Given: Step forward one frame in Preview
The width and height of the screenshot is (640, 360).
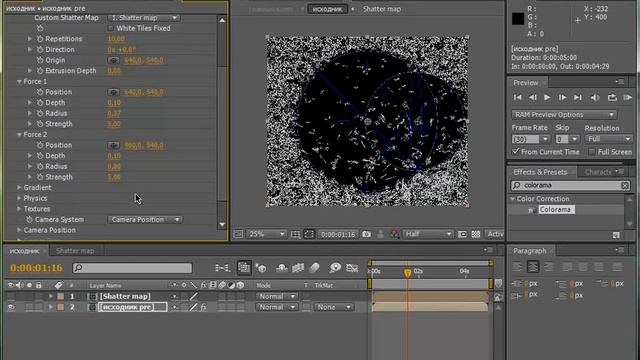Looking at the screenshot, I should point(562,98).
